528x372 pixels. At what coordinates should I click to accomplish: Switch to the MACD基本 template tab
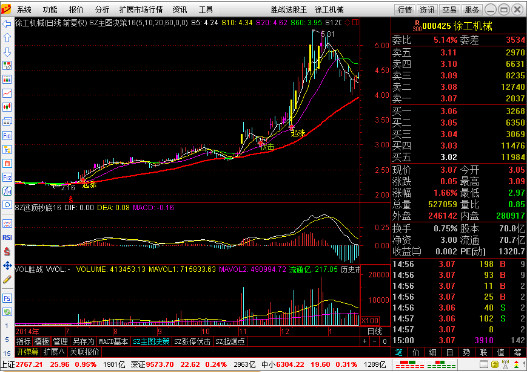pos(113,342)
